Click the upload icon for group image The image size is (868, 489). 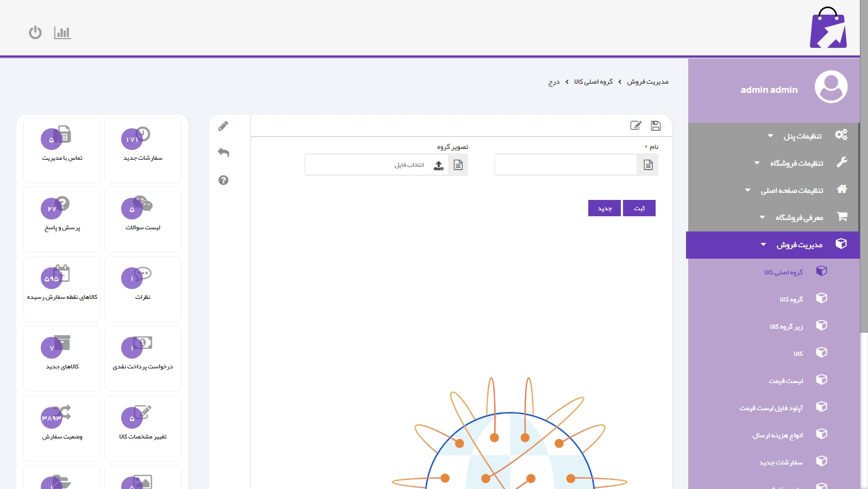(x=439, y=165)
